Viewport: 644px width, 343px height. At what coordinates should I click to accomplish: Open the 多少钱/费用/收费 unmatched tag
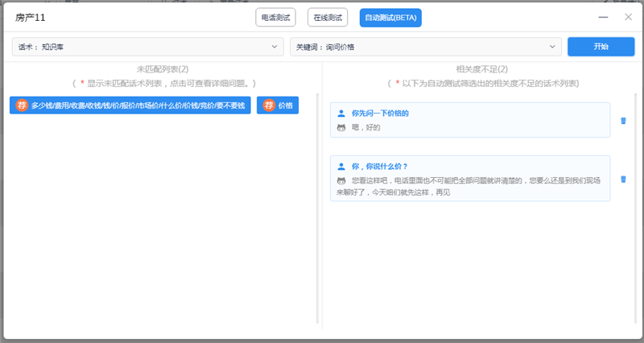[x=138, y=105]
